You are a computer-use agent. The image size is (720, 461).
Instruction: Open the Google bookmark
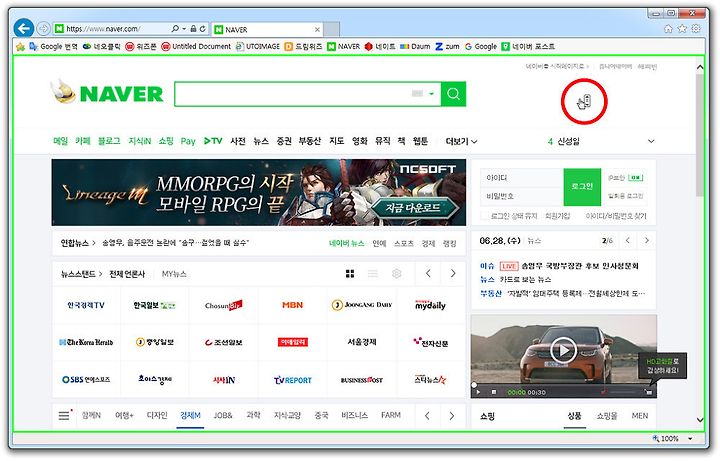(x=481, y=46)
